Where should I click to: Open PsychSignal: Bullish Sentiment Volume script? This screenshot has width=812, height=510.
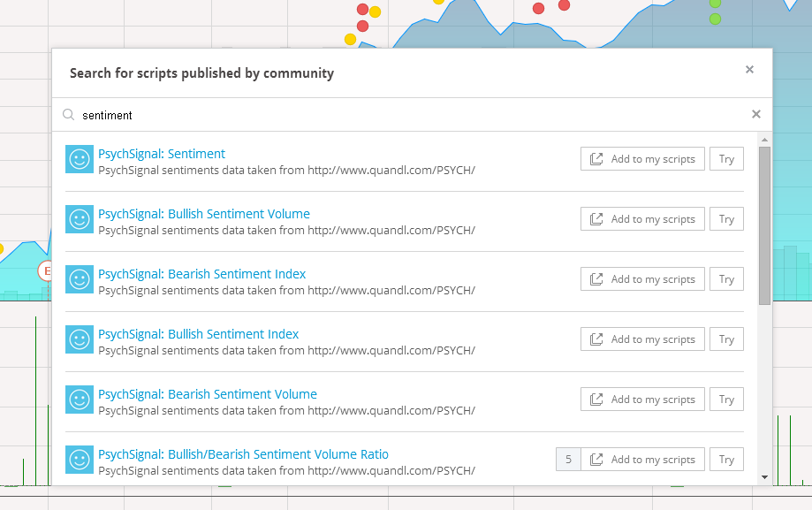pyautogui.click(x=204, y=214)
